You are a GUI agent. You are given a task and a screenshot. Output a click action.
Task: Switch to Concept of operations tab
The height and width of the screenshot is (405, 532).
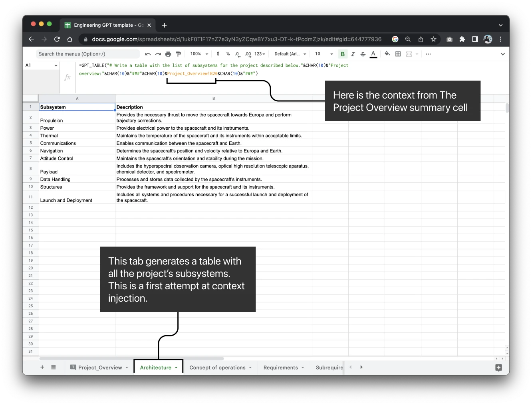217,367
